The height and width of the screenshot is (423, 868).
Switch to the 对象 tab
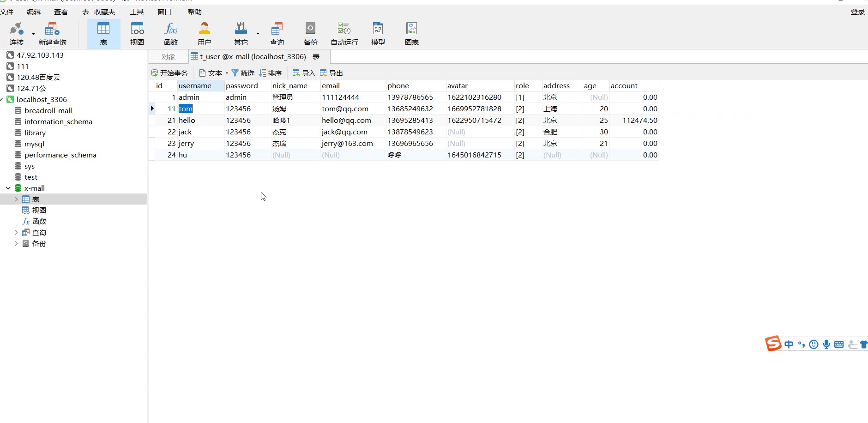[169, 57]
